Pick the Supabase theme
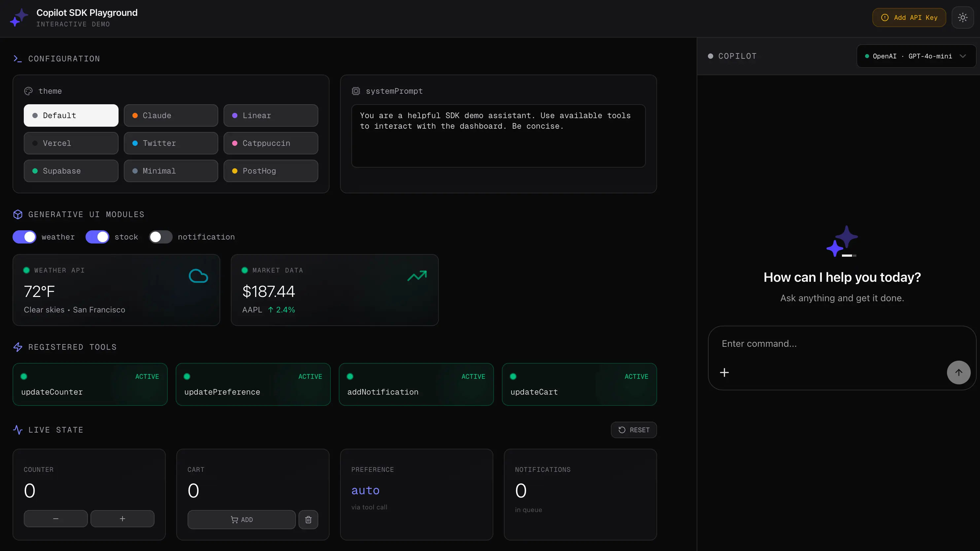The height and width of the screenshot is (551, 980). click(x=71, y=171)
